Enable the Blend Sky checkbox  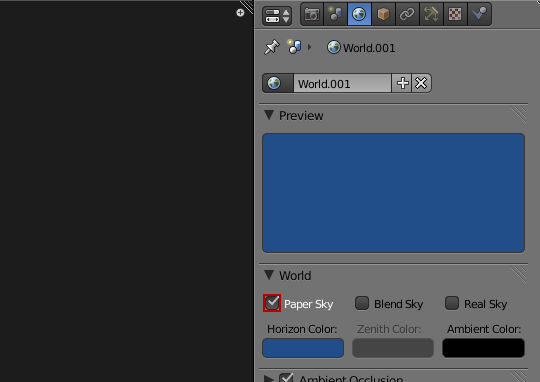[x=362, y=303]
